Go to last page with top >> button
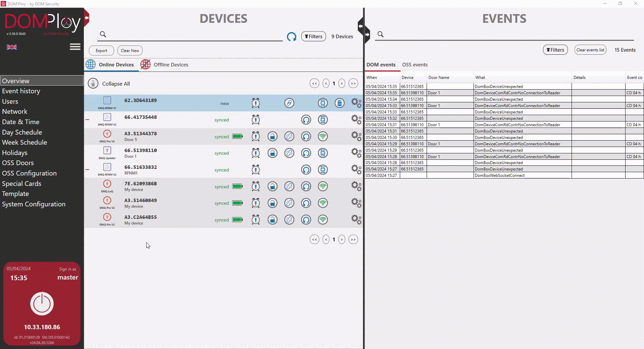Viewport: 644px width, 349px height. pos(353,84)
